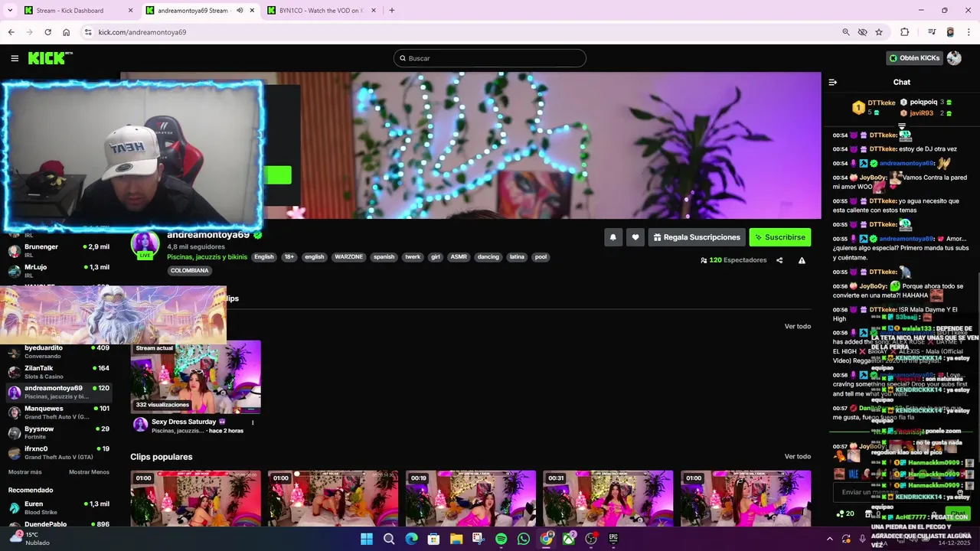
Task: Click the report warning triangle icon
Action: [x=802, y=260]
